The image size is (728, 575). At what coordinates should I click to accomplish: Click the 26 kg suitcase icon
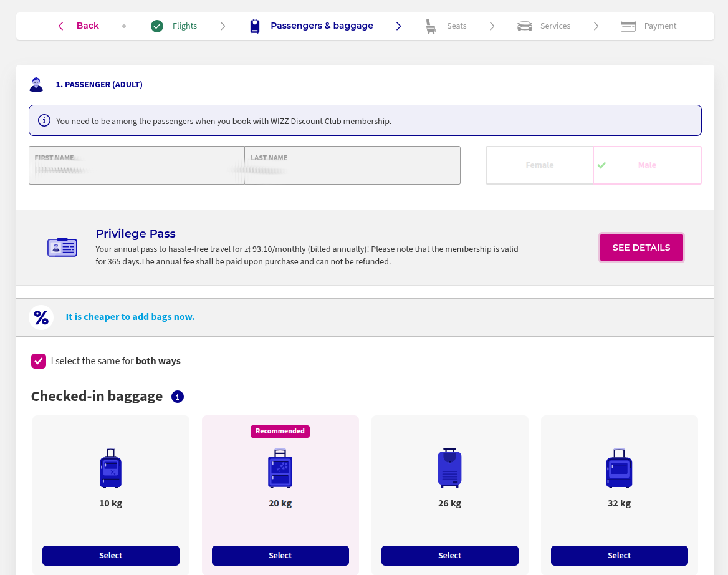pos(449,468)
